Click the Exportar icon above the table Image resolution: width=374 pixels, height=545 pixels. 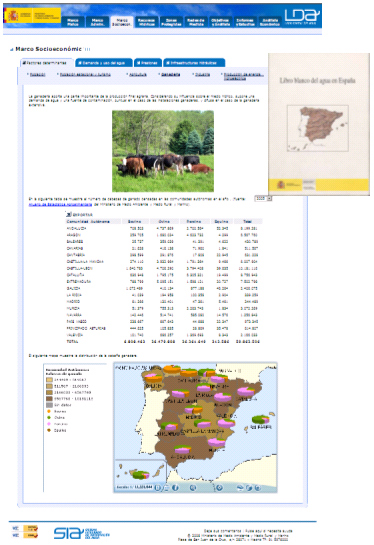click(68, 215)
